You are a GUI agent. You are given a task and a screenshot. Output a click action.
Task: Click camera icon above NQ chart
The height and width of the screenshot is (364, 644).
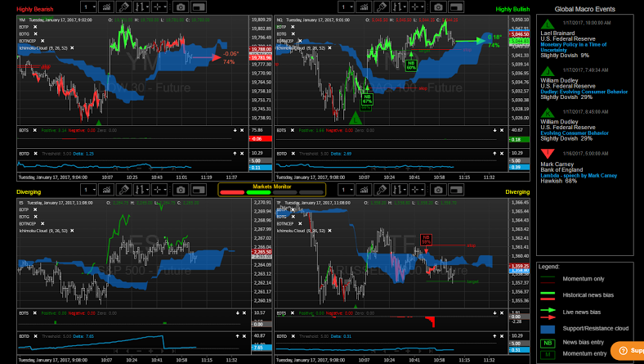tap(437, 7)
